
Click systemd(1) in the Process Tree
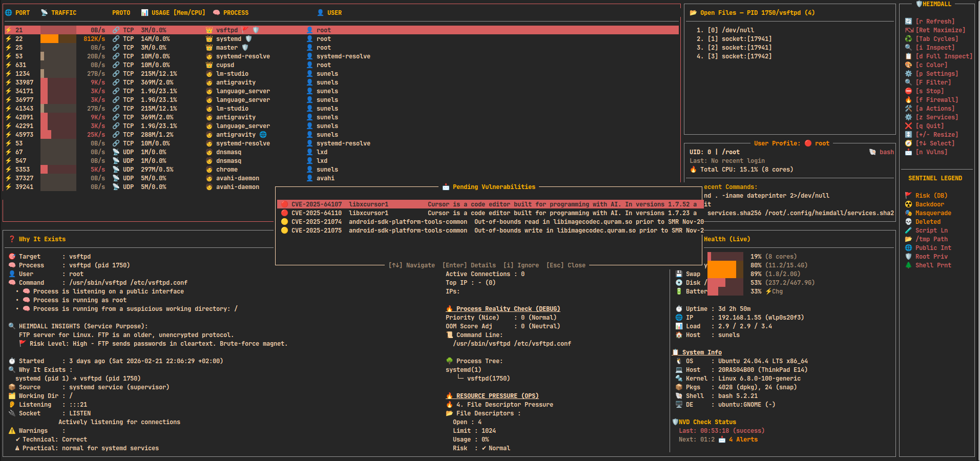coord(464,370)
